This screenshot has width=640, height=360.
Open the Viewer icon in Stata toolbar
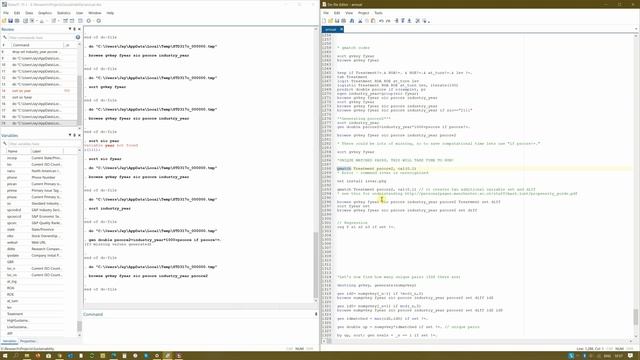click(x=32, y=21)
